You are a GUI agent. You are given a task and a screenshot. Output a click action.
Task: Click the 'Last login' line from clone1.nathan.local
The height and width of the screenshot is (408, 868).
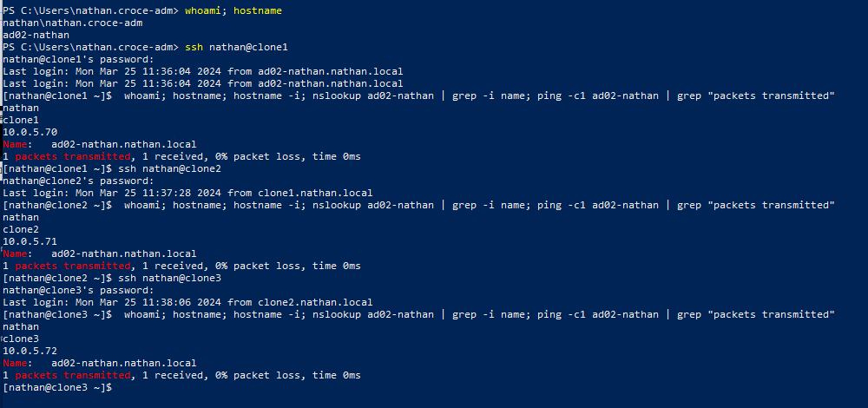click(187, 194)
